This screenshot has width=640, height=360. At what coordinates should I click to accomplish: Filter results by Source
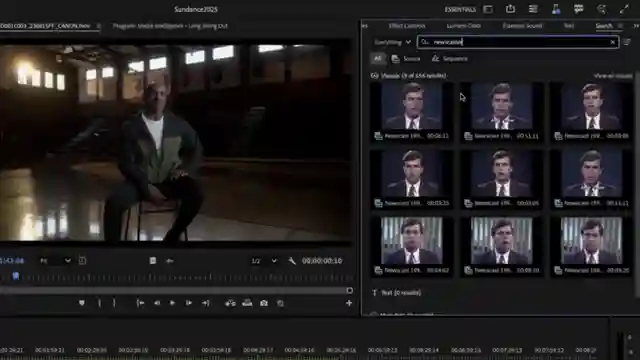(x=406, y=58)
